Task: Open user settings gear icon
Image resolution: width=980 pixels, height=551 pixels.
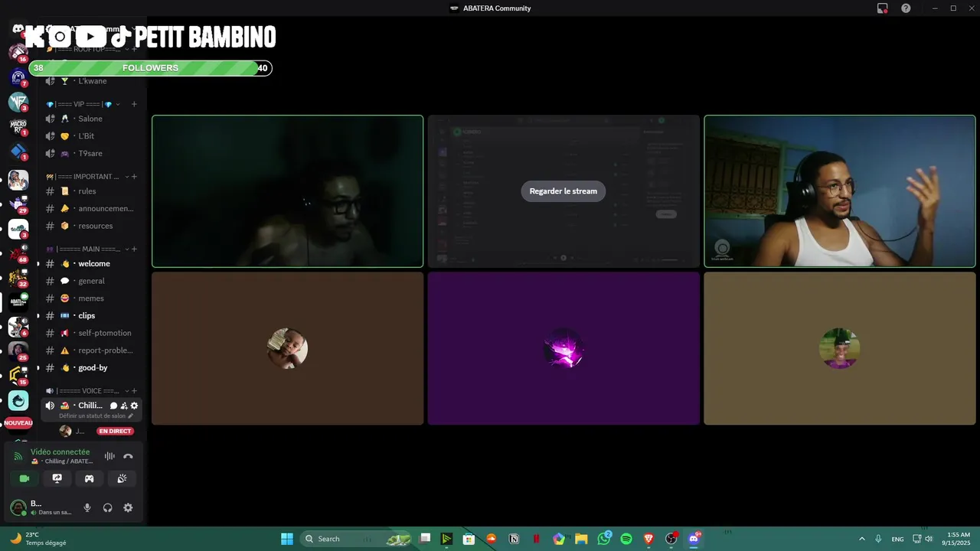Action: (128, 507)
